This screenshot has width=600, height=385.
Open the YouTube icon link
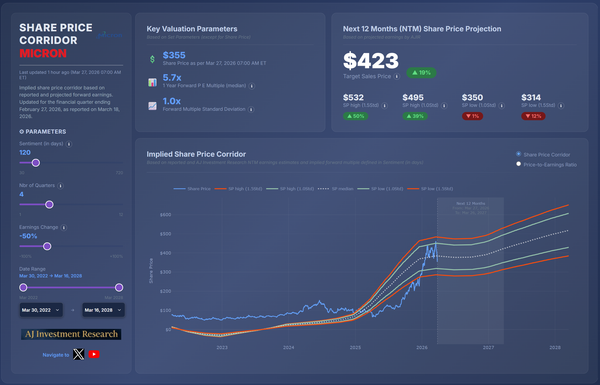94,354
